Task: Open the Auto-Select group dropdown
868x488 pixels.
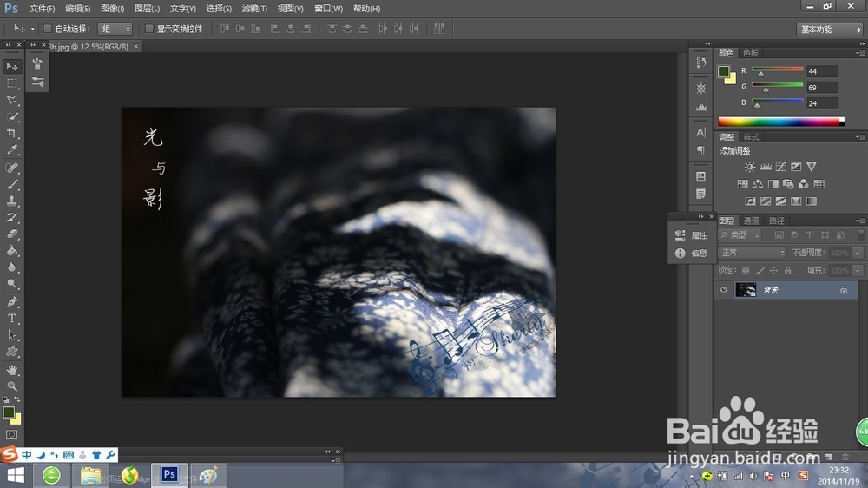Action: [115, 29]
